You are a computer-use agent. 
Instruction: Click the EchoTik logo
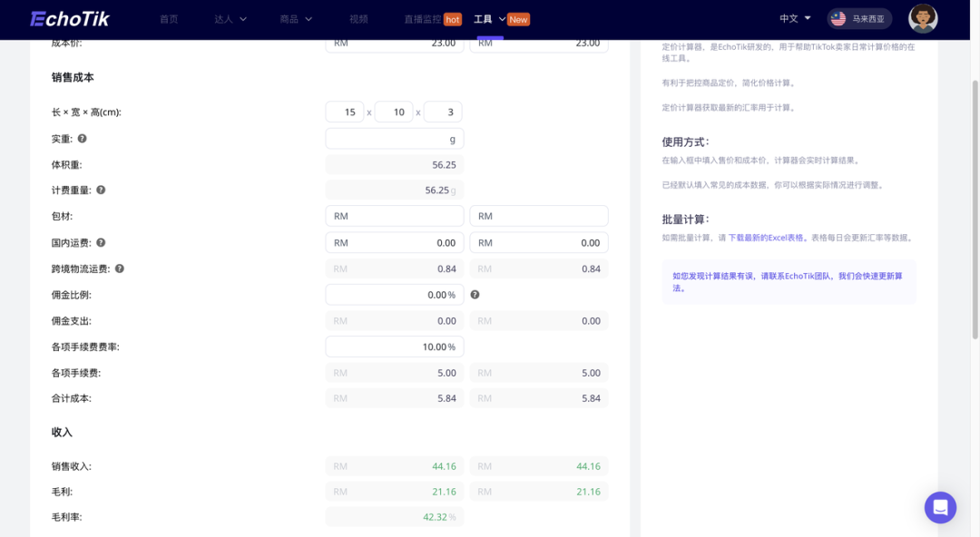tap(69, 19)
